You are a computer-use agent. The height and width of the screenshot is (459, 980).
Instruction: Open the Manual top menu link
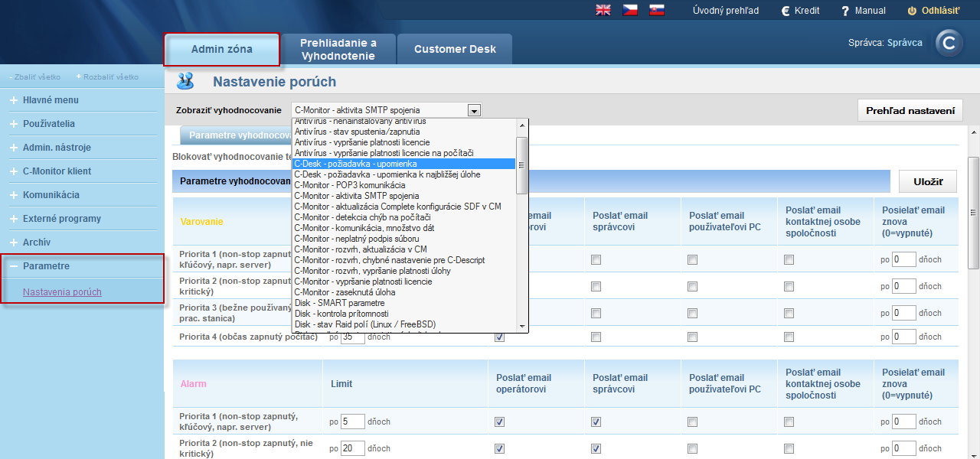point(870,11)
